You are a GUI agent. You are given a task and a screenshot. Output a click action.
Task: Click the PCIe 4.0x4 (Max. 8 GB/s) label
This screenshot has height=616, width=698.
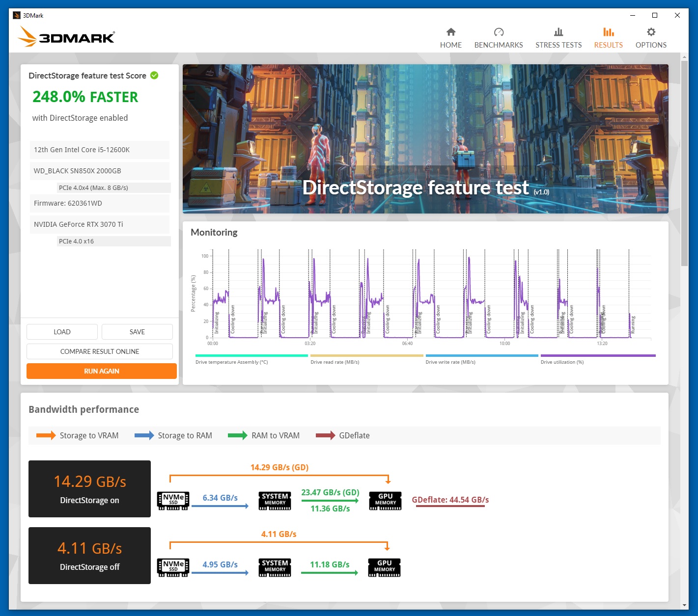pos(114,187)
